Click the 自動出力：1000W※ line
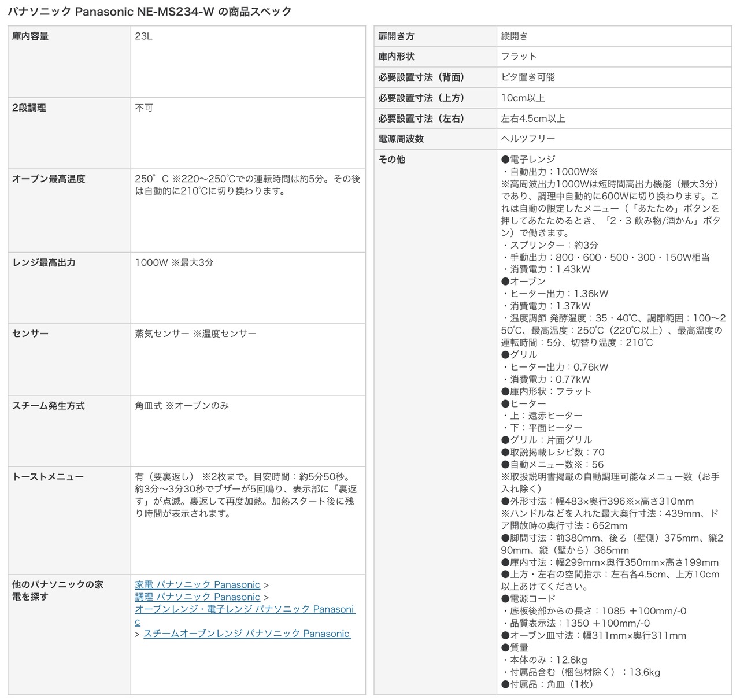The image size is (740, 700). (x=549, y=172)
